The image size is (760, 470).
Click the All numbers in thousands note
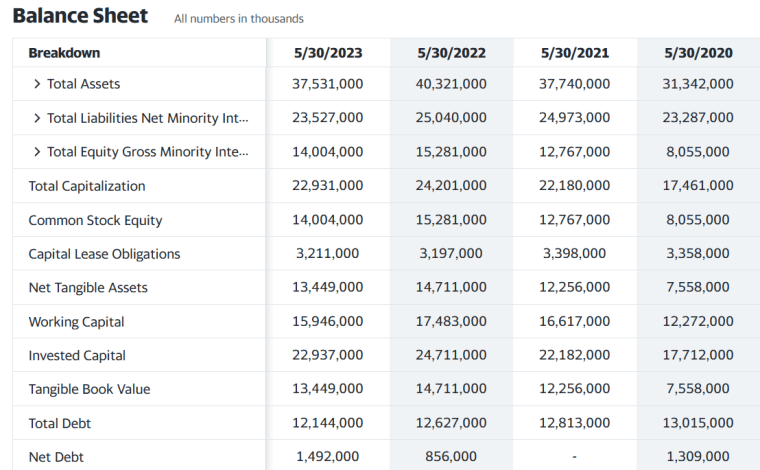click(239, 19)
